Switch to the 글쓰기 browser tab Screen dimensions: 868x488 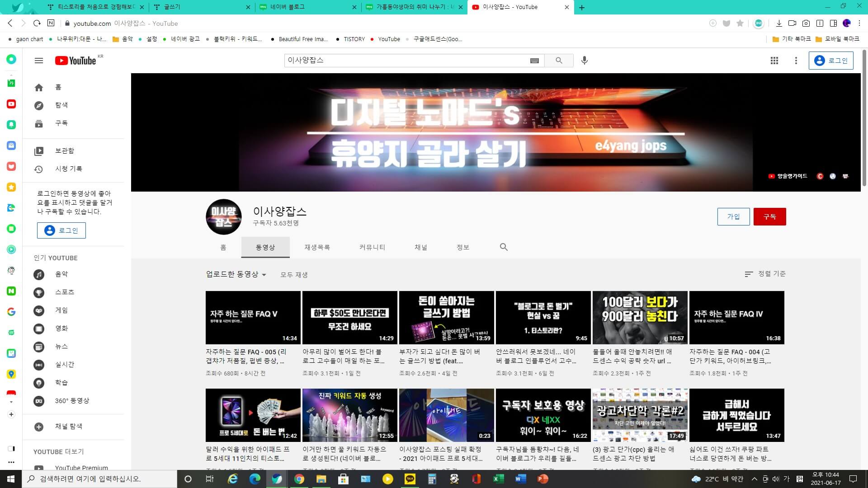pyautogui.click(x=201, y=7)
